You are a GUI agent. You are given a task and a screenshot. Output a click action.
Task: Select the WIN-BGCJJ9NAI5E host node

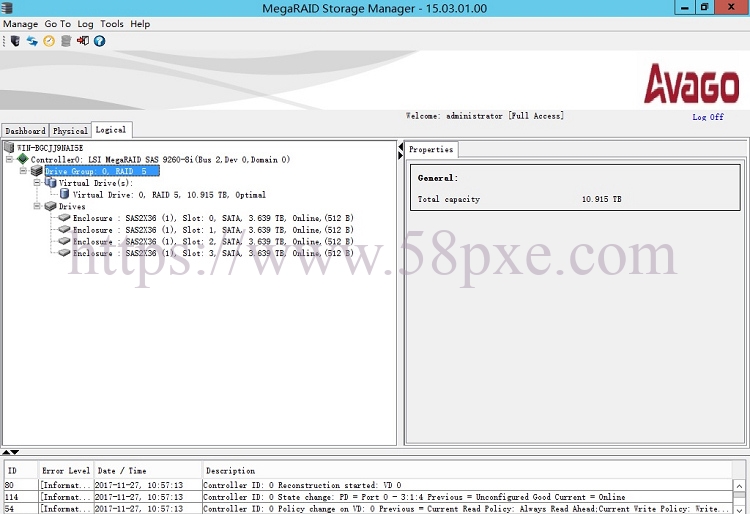(x=50, y=148)
